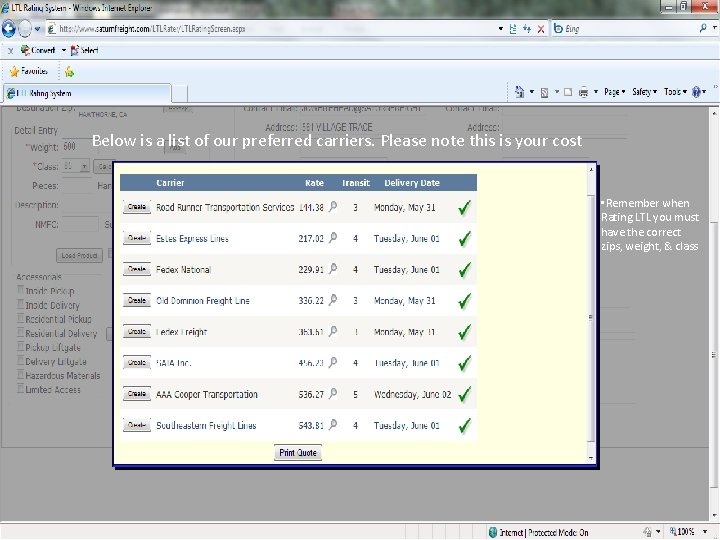Toggle Hazardous Materials checkbox
Image resolution: width=720 pixels, height=540 pixels.
coord(20,374)
